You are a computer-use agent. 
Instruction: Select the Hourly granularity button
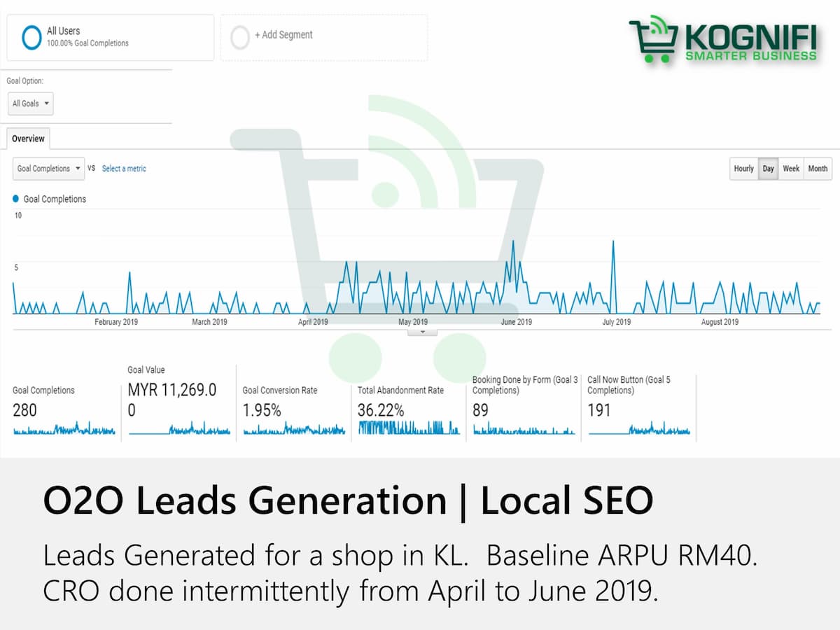point(743,169)
